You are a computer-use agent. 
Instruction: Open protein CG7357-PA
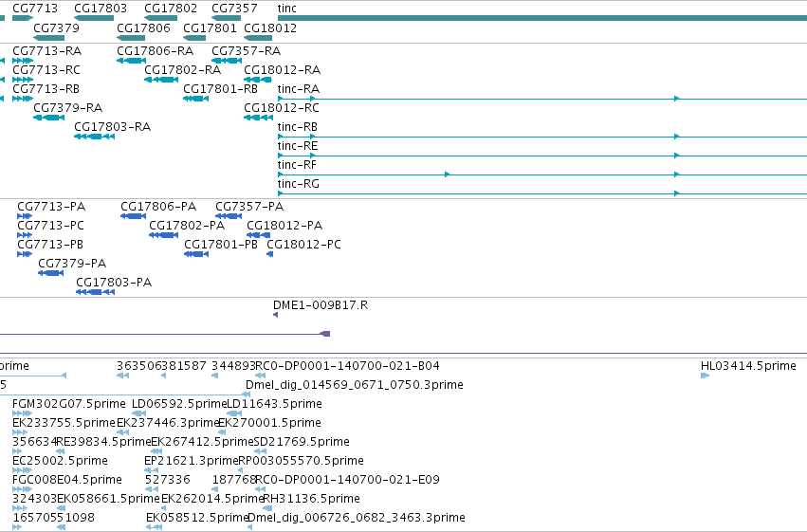(249, 207)
